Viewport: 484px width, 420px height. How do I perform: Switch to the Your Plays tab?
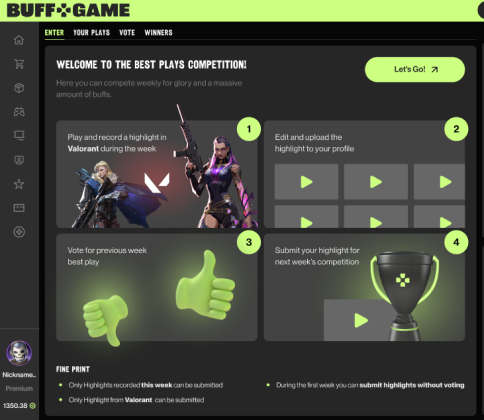[x=91, y=33]
